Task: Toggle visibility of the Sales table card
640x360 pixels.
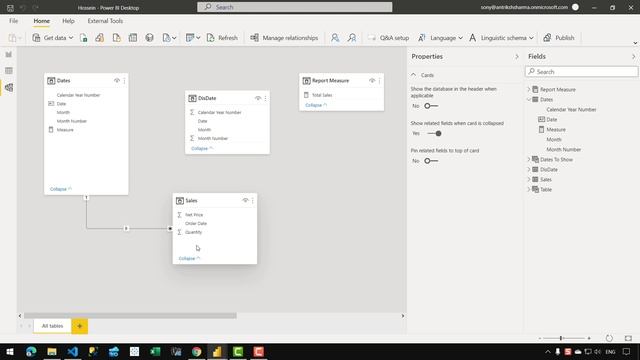Action: (245, 200)
